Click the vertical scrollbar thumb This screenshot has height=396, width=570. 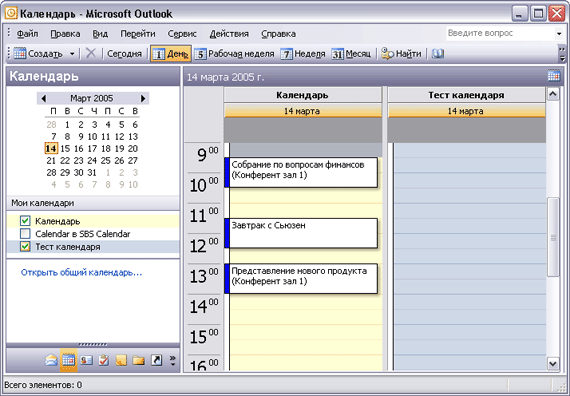point(553,237)
